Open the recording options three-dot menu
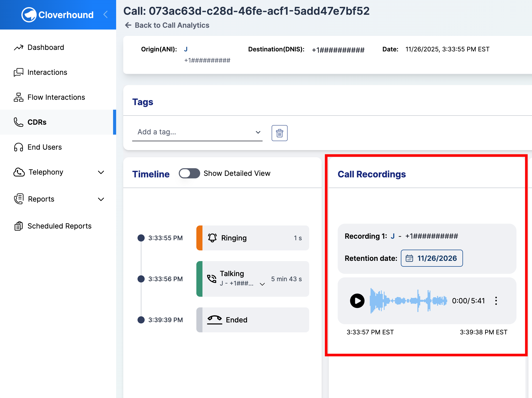This screenshot has height=398, width=532. tap(496, 301)
